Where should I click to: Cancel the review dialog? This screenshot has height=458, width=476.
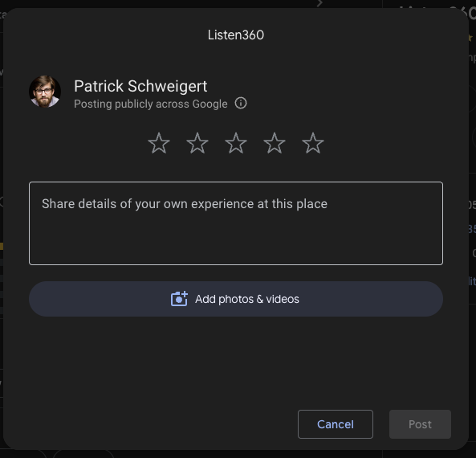(336, 424)
